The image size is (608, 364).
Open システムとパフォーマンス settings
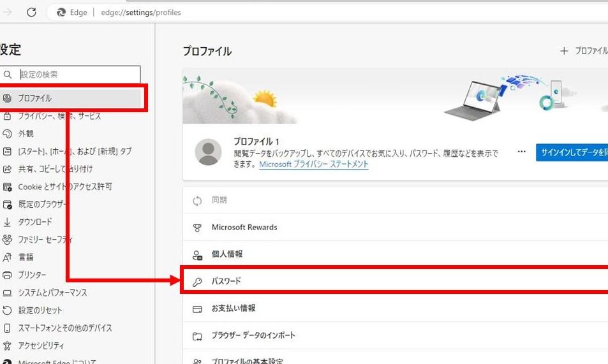tap(52, 293)
